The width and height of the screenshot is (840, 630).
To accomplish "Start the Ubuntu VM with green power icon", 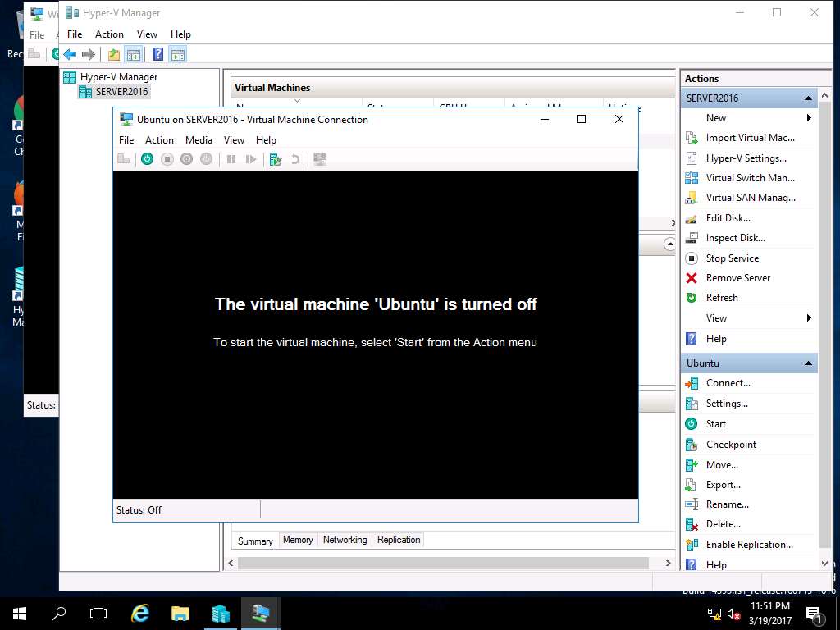I will pos(148,159).
